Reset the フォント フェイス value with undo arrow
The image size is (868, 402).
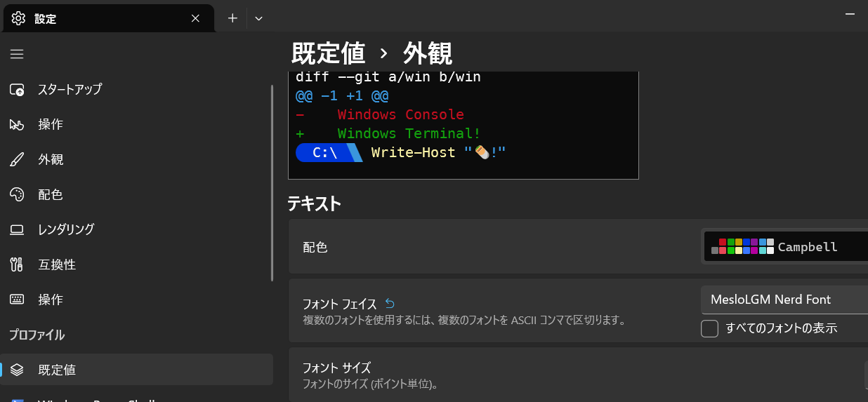pyautogui.click(x=390, y=304)
